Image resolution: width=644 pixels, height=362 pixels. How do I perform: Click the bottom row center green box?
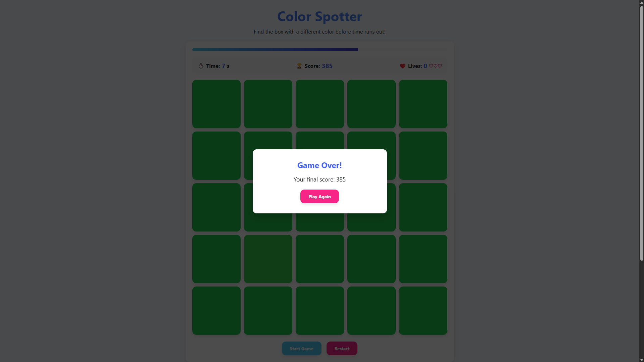(319, 310)
